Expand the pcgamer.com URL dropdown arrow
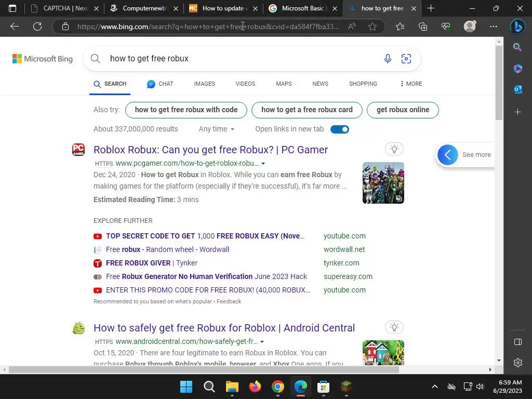The height and width of the screenshot is (399, 532). click(263, 164)
